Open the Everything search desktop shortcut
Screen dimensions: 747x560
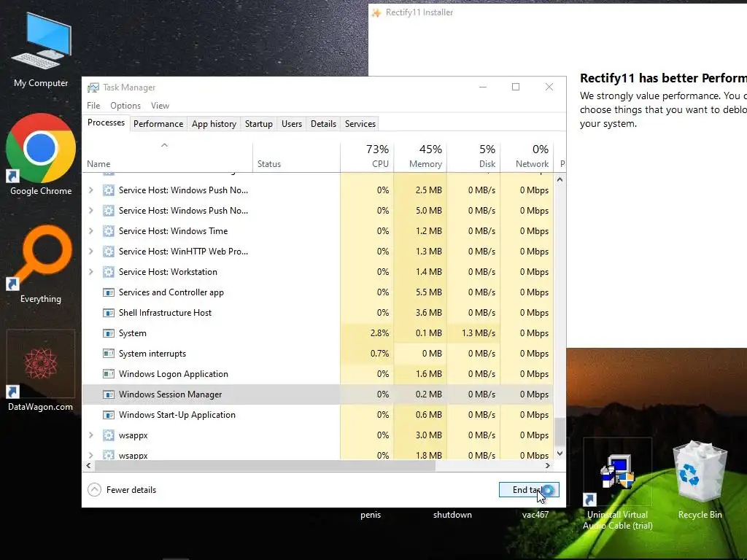pos(41,264)
